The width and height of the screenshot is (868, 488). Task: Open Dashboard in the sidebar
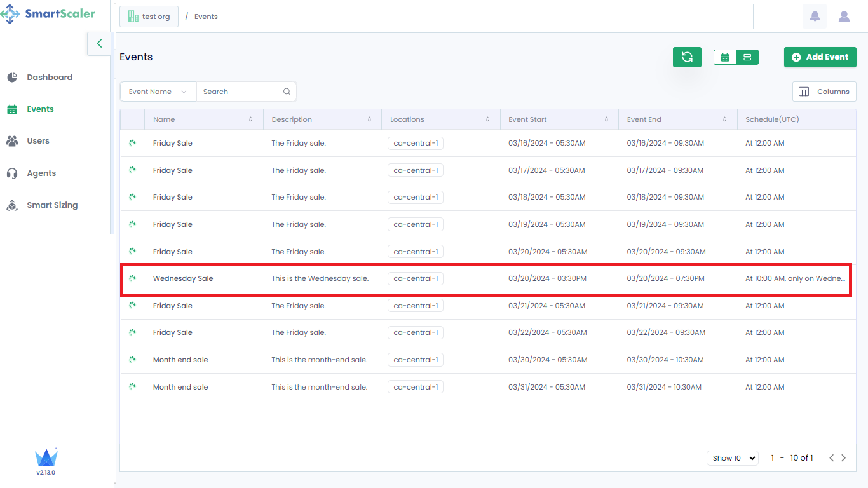50,78
